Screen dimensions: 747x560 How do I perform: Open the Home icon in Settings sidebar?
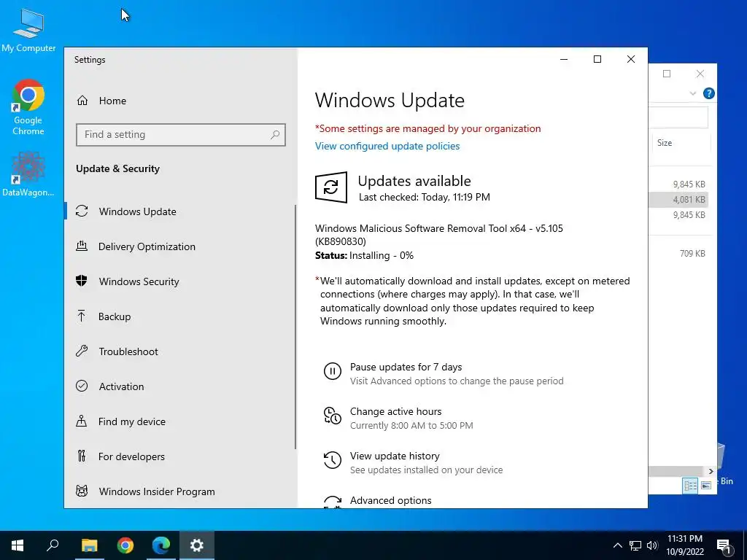point(82,101)
